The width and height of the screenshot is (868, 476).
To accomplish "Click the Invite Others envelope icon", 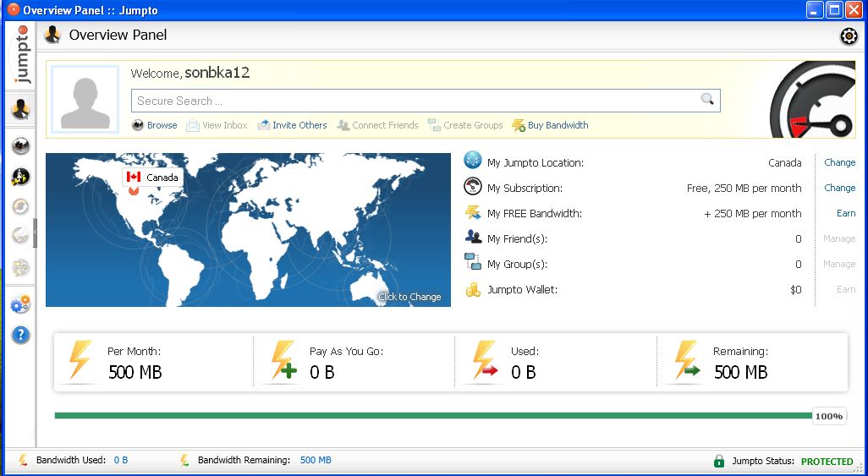I will [x=263, y=125].
